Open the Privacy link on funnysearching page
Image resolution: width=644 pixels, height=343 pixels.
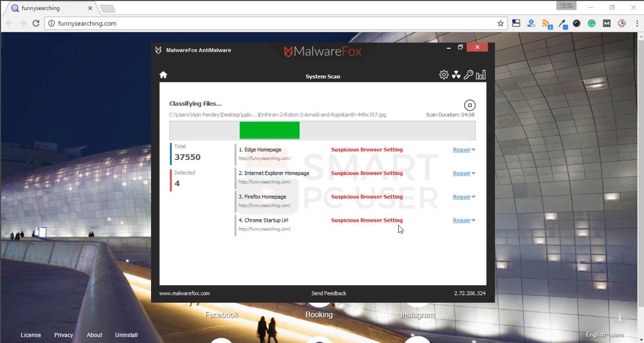63,335
